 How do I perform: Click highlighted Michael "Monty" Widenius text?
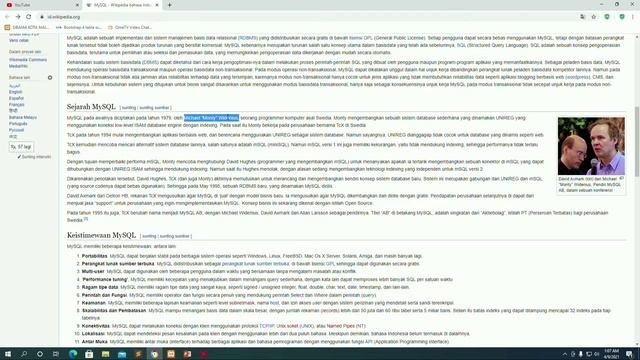point(211,118)
